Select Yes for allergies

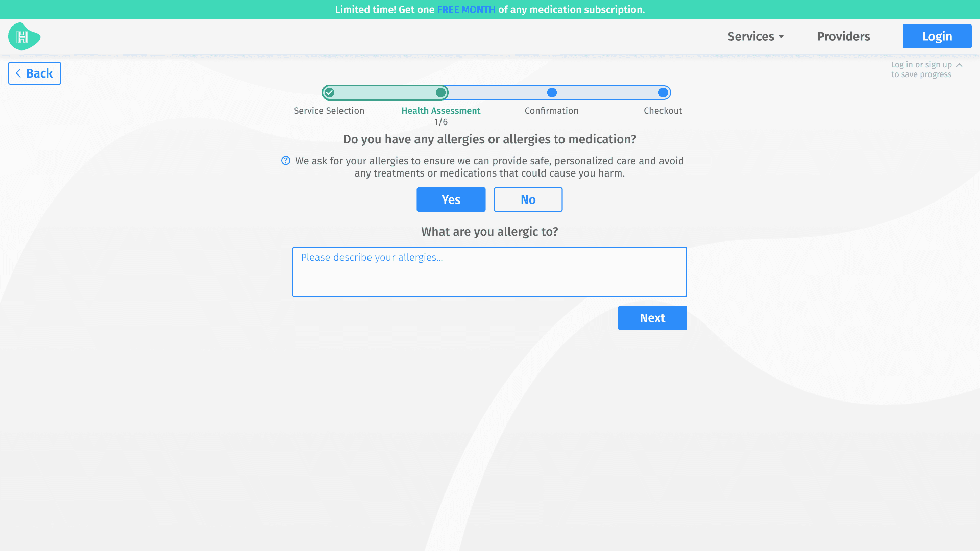[x=451, y=199]
